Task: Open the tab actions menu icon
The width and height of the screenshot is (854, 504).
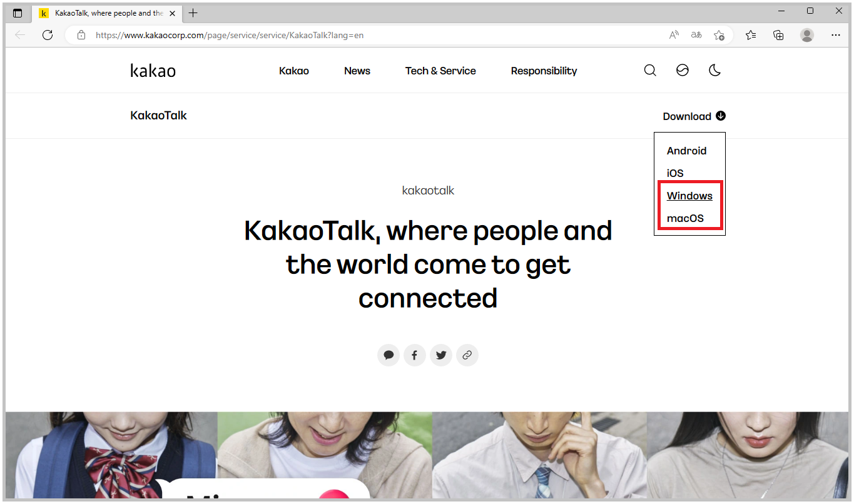Action: pos(17,13)
